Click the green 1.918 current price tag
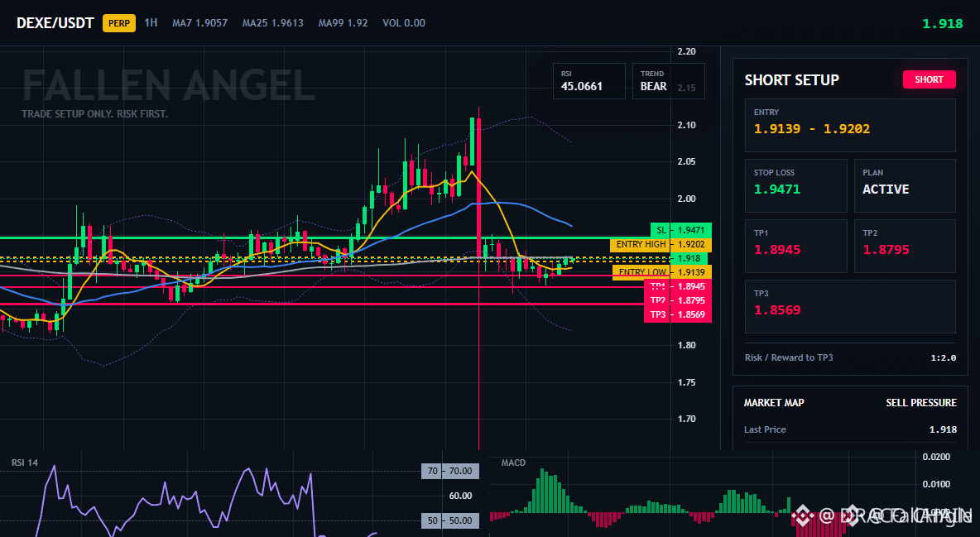This screenshot has width=980, height=537. pyautogui.click(x=689, y=258)
